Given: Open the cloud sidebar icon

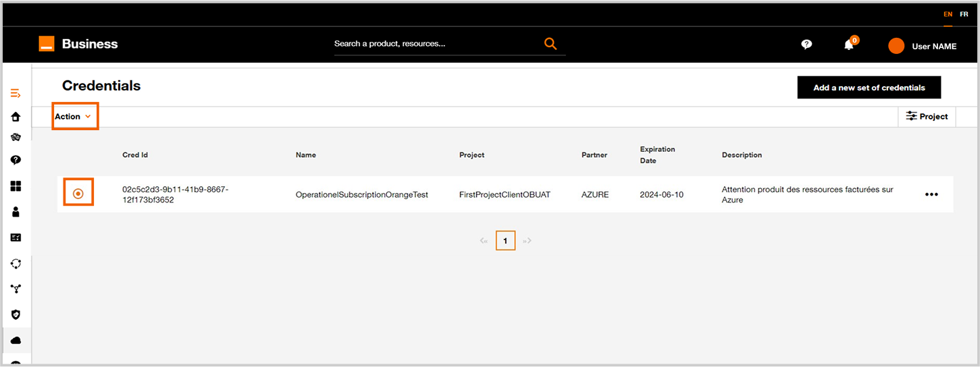Looking at the screenshot, I should pos(16,341).
